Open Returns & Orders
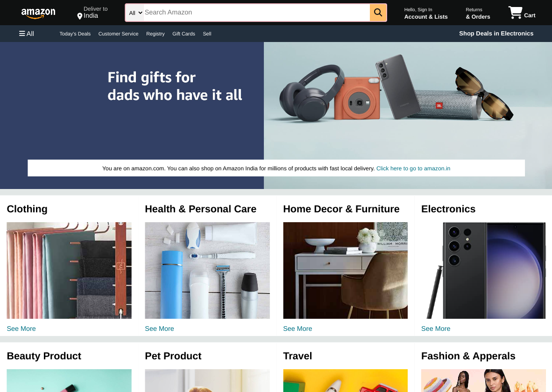This screenshot has height=392, width=552. click(478, 14)
